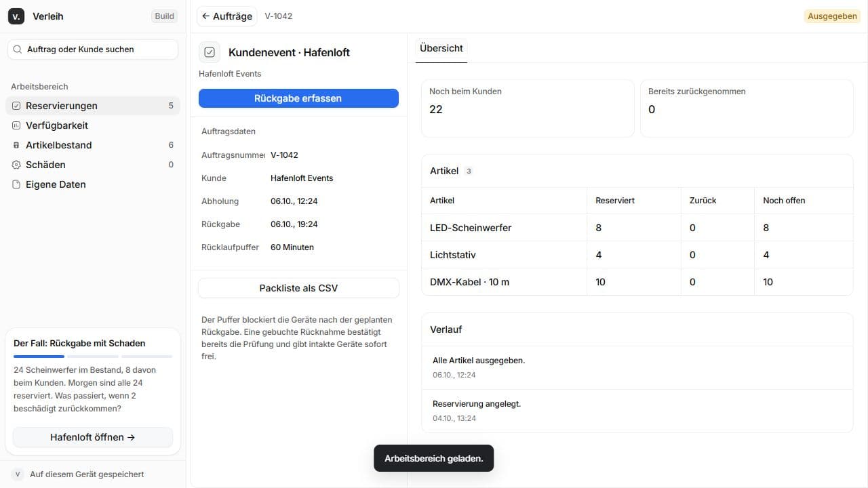Click the Reservierung angelegt history entry
Viewport: 868px width, 488px height.
coord(637,411)
